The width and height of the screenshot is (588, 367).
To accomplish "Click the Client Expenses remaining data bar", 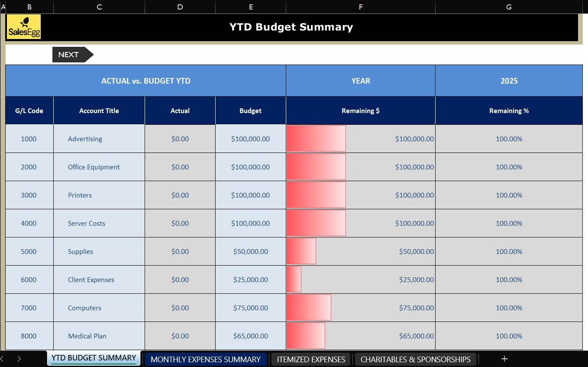I will pyautogui.click(x=294, y=279).
